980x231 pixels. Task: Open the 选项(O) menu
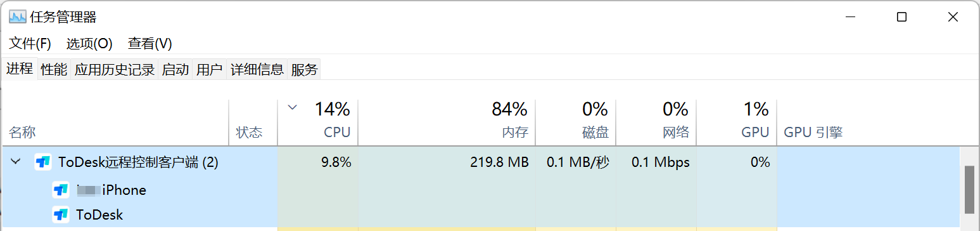[x=89, y=44]
